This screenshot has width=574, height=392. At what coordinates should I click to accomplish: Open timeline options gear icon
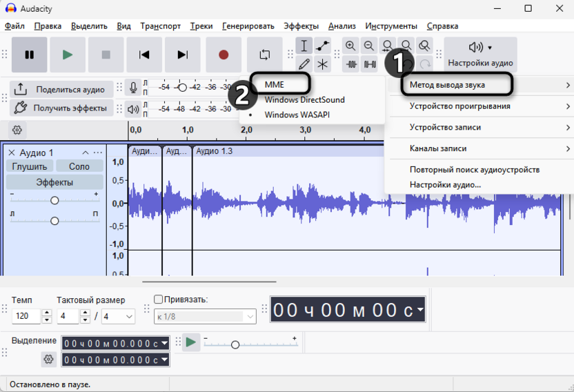click(x=17, y=130)
